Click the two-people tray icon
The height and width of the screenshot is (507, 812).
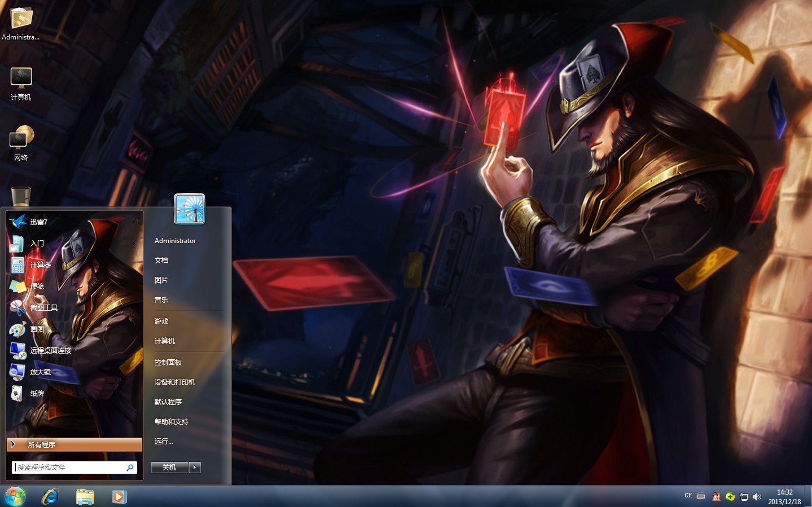tap(716, 497)
